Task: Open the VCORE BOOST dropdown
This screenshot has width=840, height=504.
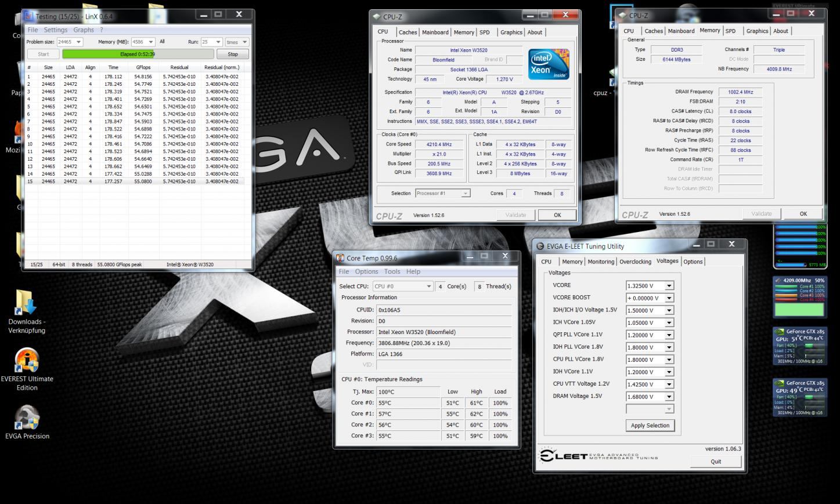Action: pyautogui.click(x=669, y=298)
